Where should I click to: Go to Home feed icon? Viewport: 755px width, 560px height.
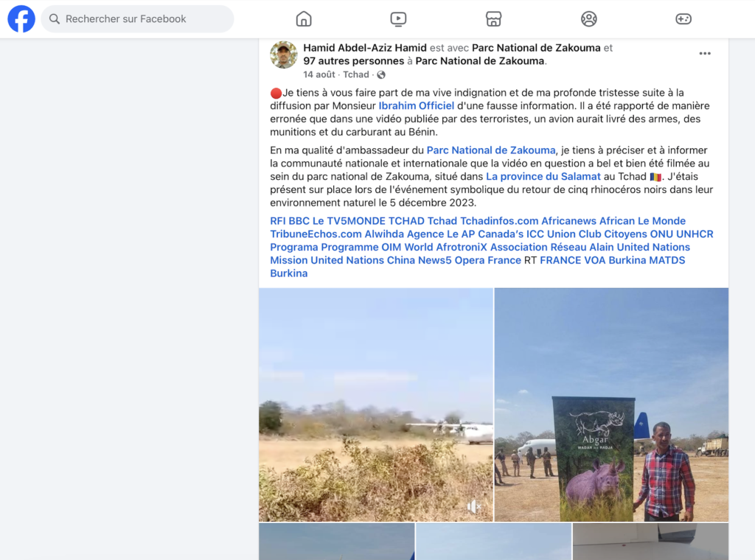coord(303,18)
